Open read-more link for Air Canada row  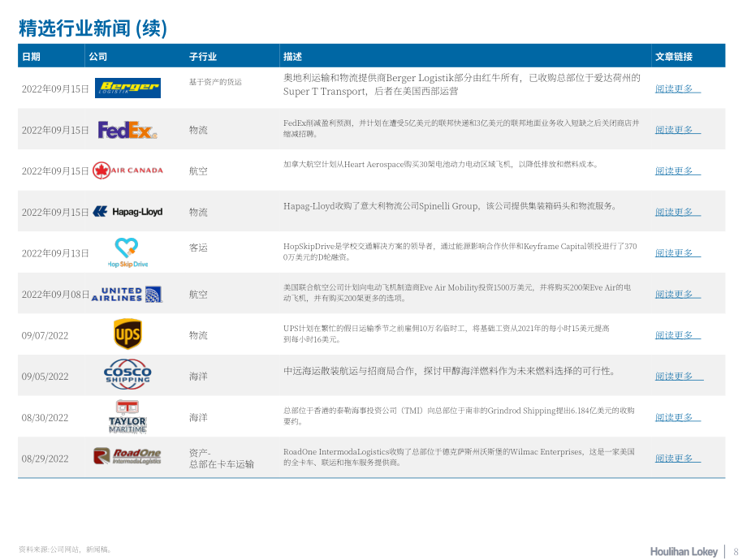point(677,170)
